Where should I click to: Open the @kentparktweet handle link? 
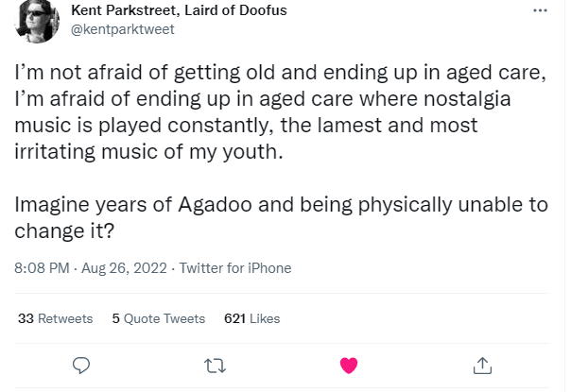123,28
